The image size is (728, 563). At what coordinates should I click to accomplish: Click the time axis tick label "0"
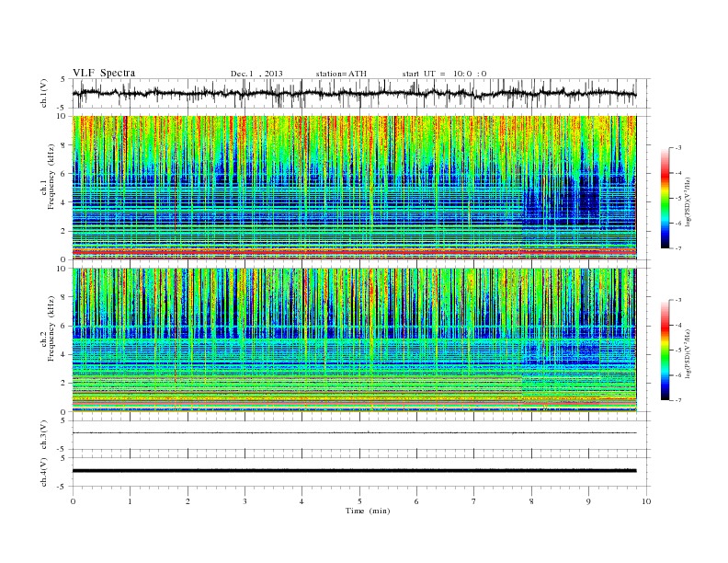[x=73, y=501]
